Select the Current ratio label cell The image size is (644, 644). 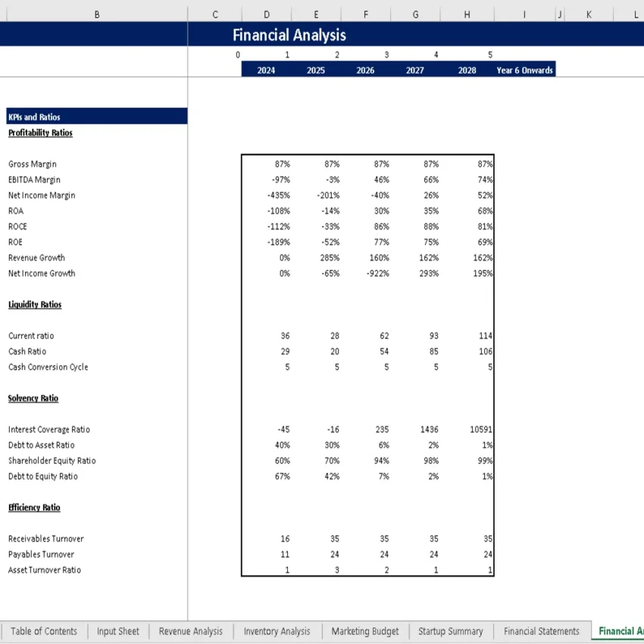(31, 336)
